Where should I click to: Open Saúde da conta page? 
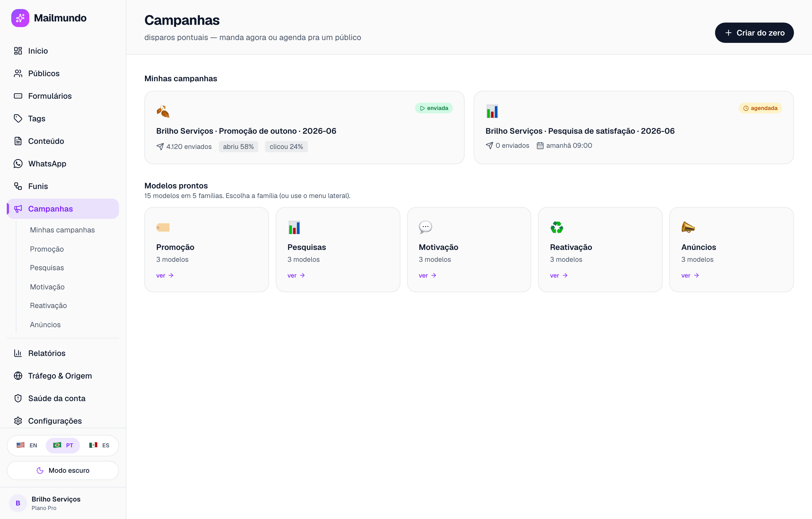[63, 399]
